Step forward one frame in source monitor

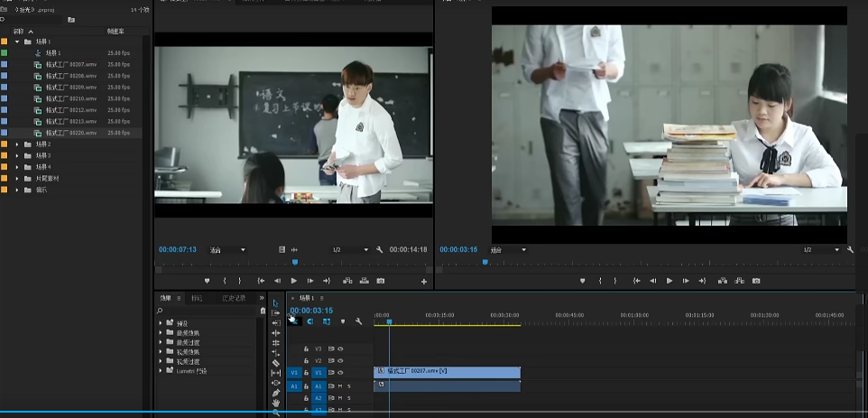(310, 281)
